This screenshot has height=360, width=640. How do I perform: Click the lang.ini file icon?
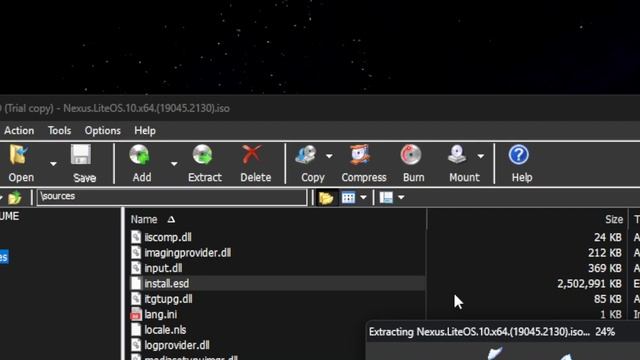pos(136,315)
